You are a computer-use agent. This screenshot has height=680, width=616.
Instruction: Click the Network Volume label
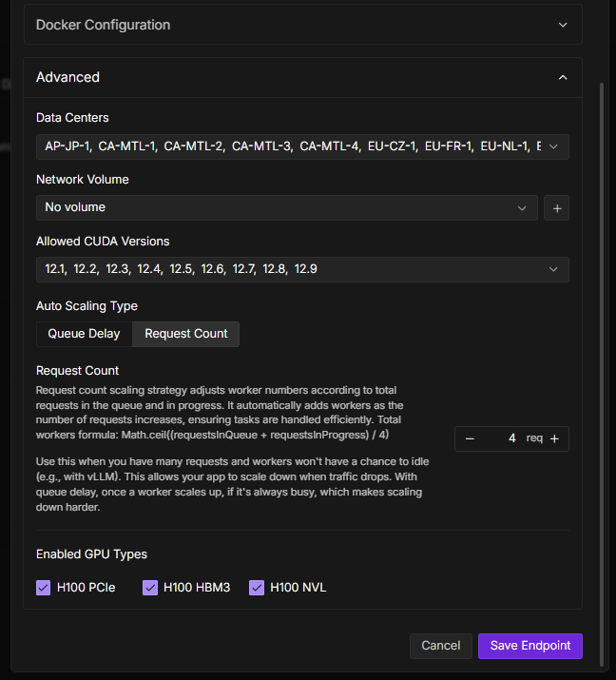pos(83,180)
